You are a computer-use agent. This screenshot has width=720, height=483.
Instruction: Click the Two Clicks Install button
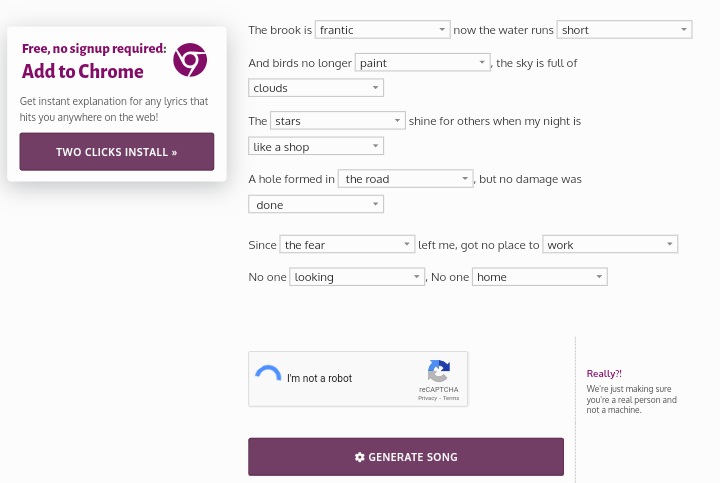point(117,152)
